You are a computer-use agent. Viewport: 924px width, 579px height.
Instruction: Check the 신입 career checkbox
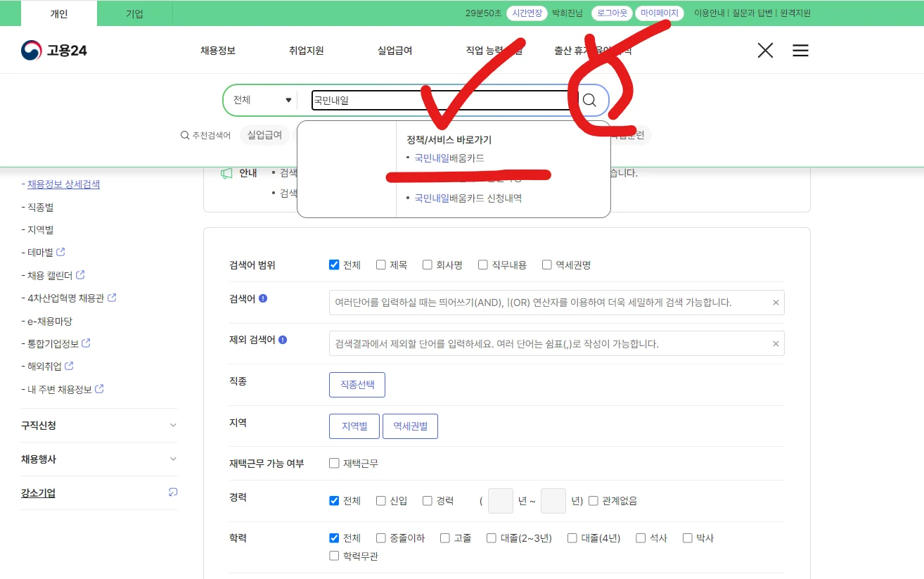pyautogui.click(x=381, y=501)
